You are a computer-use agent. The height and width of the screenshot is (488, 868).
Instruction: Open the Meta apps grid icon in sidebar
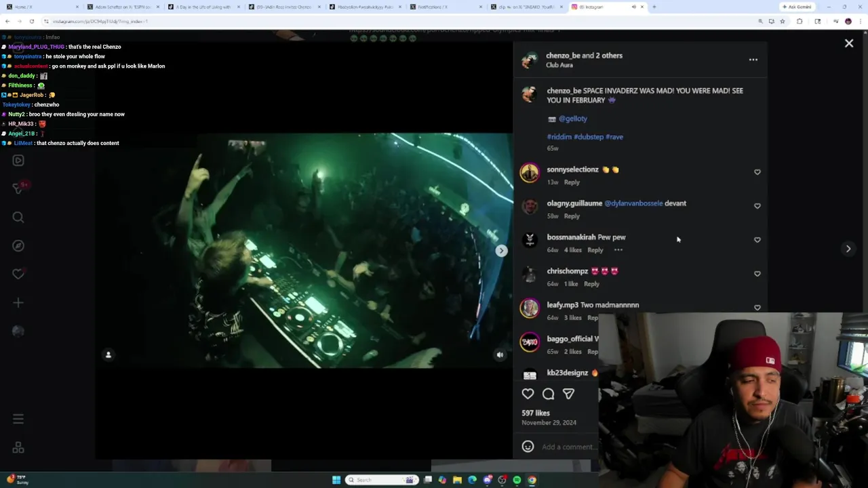18,447
